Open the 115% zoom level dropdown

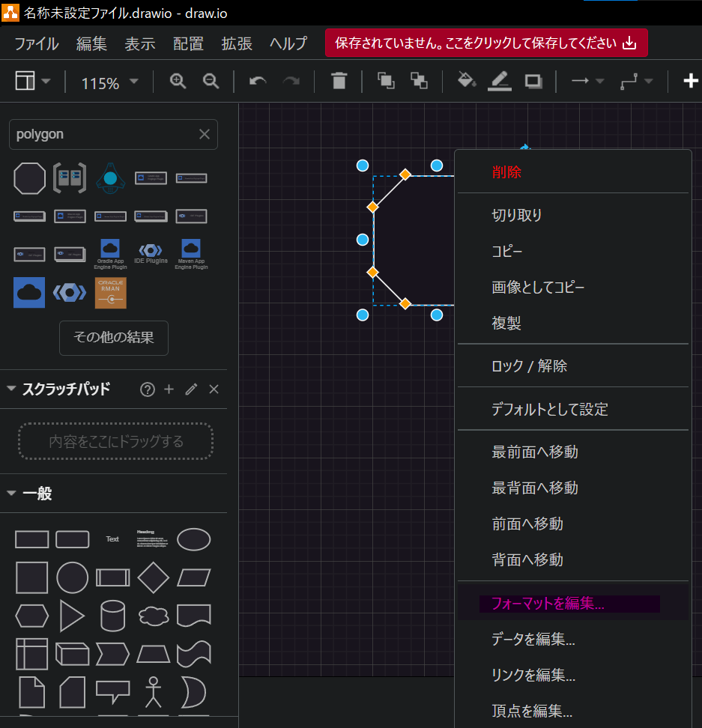[109, 82]
